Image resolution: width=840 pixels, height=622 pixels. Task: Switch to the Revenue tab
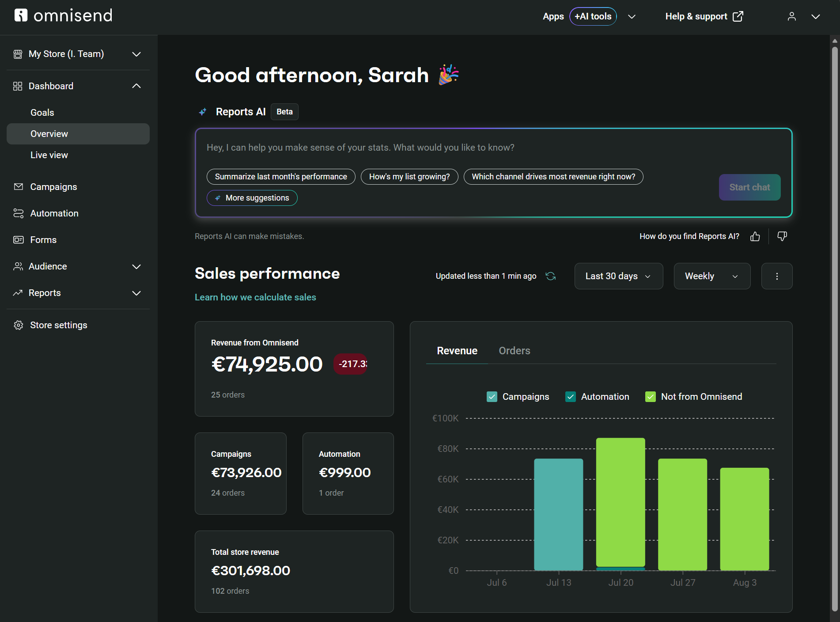[x=457, y=351]
